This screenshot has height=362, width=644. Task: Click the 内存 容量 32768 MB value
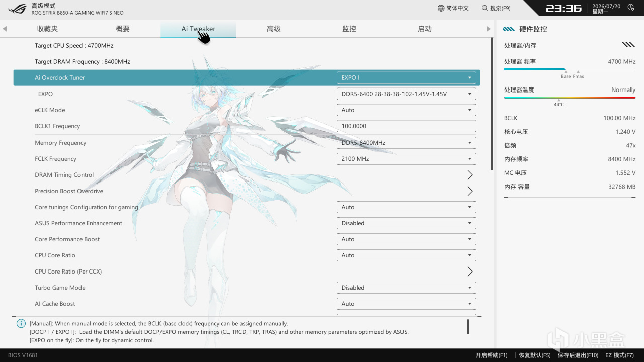[622, 187]
